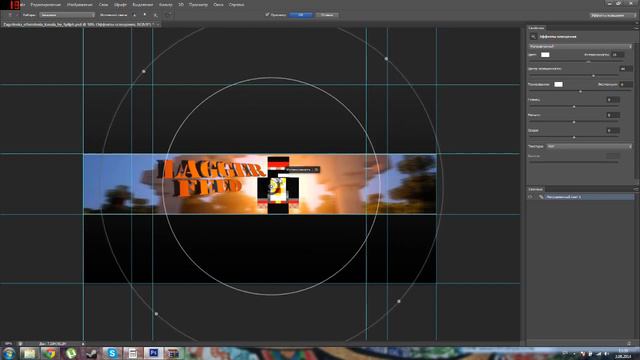Select the top-left handle of the outer light circle
The image size is (640, 360).
point(144,71)
